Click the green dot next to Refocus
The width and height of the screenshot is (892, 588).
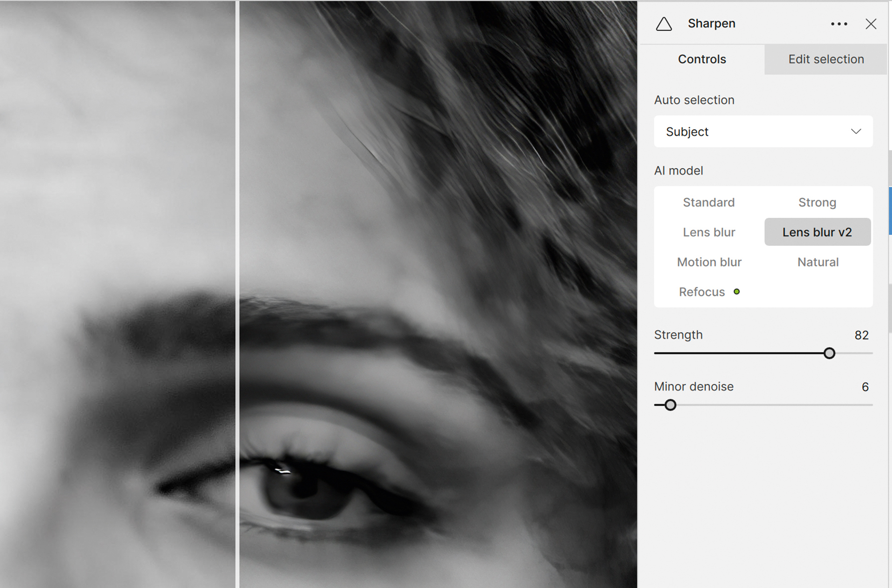click(737, 292)
